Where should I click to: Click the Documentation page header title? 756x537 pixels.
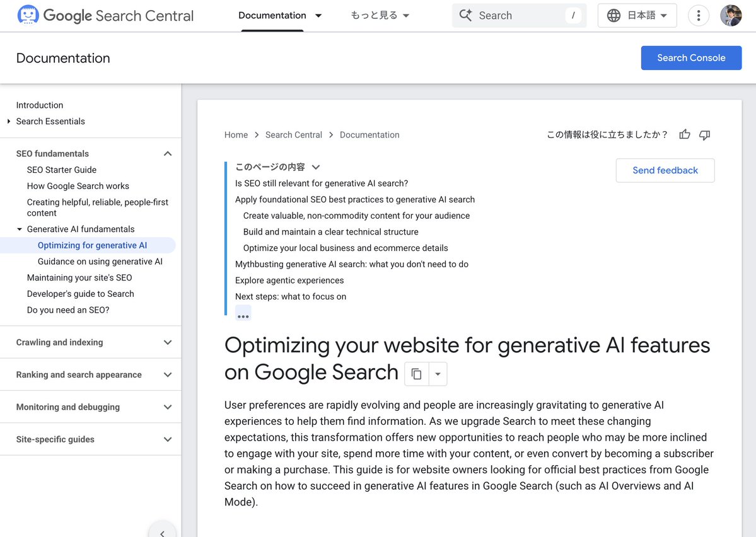[63, 58]
